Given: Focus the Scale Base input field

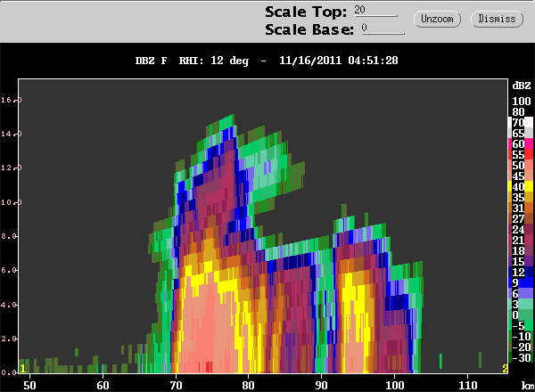Looking at the screenshot, I should coord(383,29).
